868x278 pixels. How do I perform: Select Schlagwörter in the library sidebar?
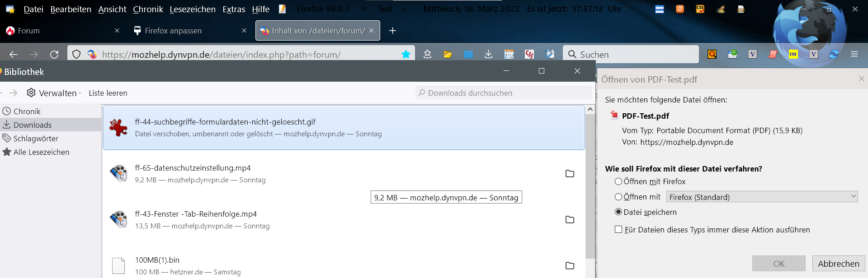point(36,139)
